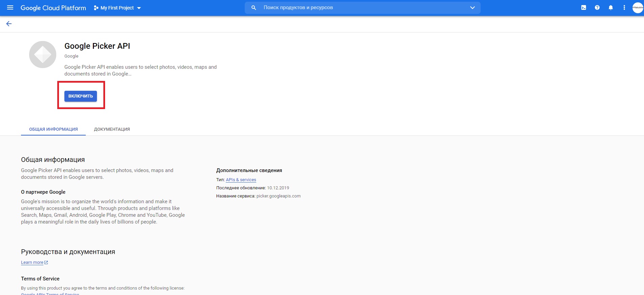This screenshot has width=644, height=295.
Task: Click the picker.googleapis.com service name
Action: click(x=279, y=196)
